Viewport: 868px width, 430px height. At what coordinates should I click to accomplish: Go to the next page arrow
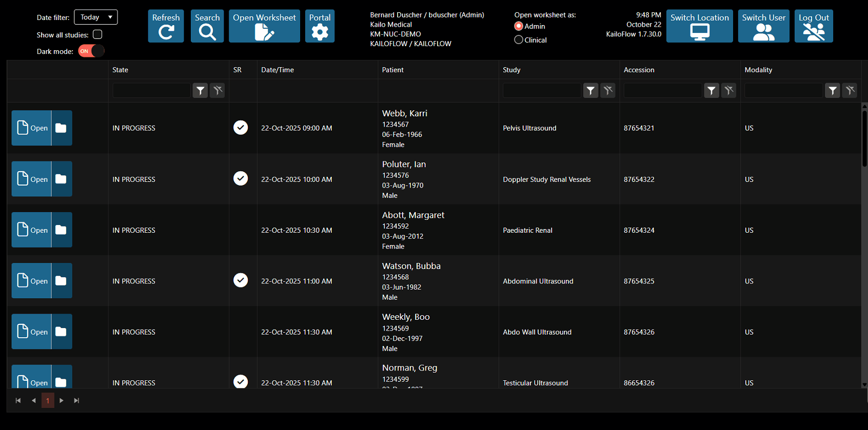coord(62,400)
